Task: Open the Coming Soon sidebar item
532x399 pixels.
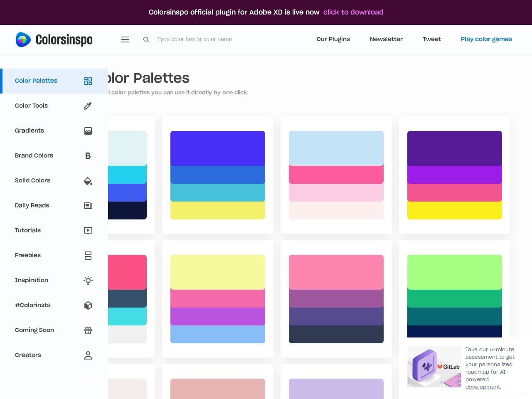Action: pyautogui.click(x=54, y=330)
